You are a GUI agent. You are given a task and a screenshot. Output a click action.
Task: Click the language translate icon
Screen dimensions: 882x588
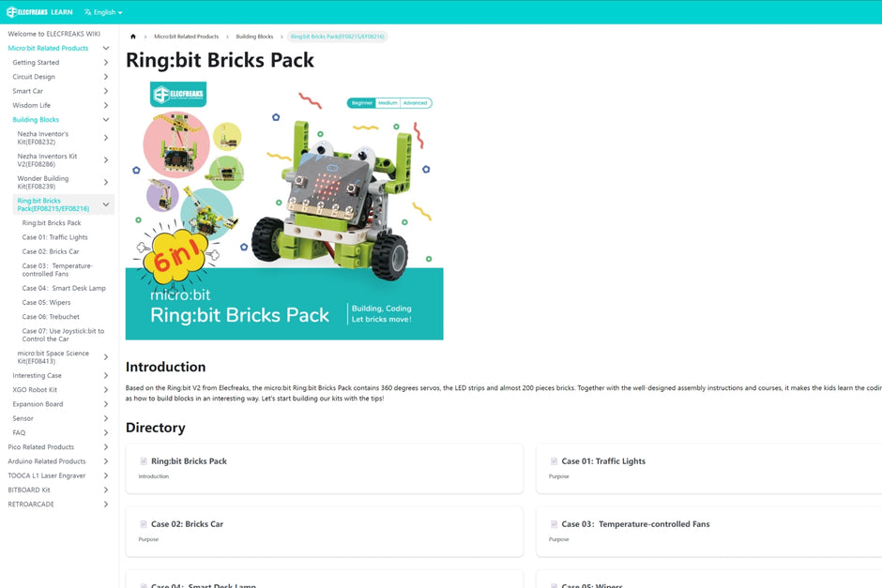pyautogui.click(x=88, y=12)
